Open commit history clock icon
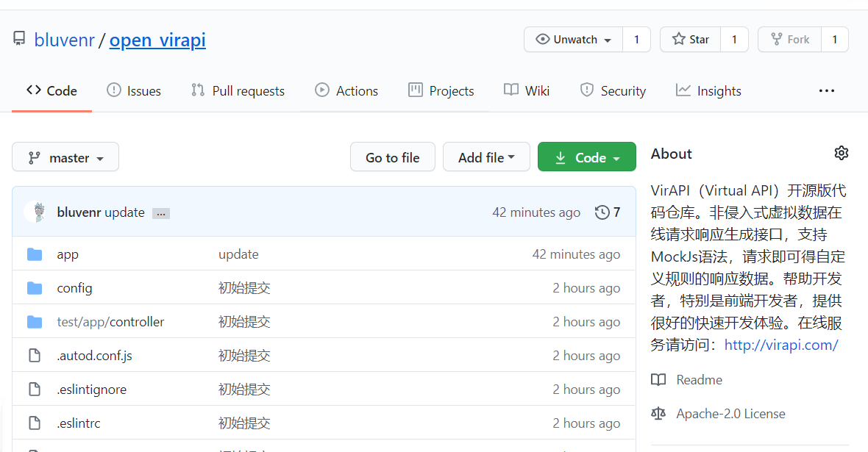The height and width of the screenshot is (452, 868). tap(602, 212)
